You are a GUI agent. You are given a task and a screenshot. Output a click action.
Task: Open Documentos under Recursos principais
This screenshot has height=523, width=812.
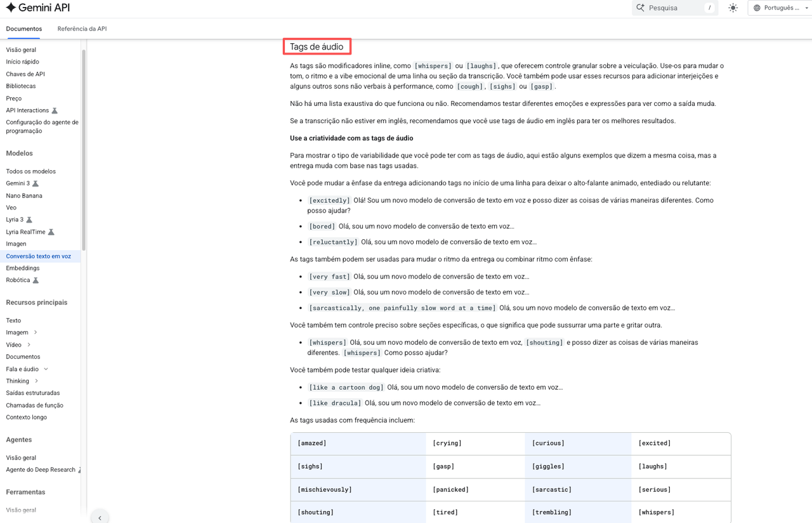pos(23,357)
